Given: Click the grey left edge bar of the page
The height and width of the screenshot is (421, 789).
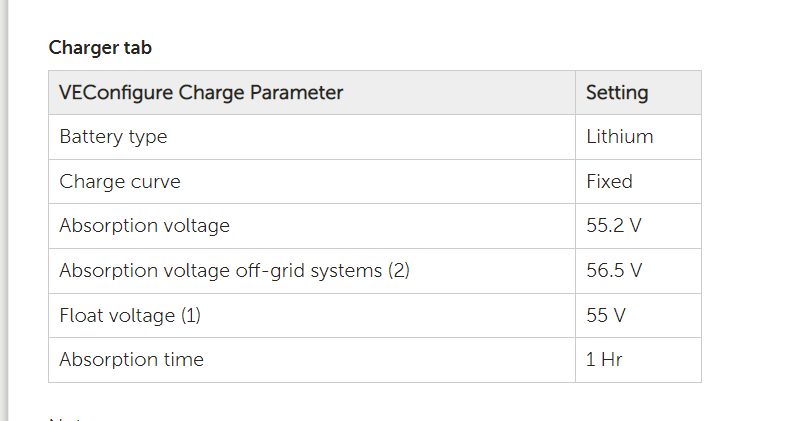Looking at the screenshot, I should tap(4, 210).
